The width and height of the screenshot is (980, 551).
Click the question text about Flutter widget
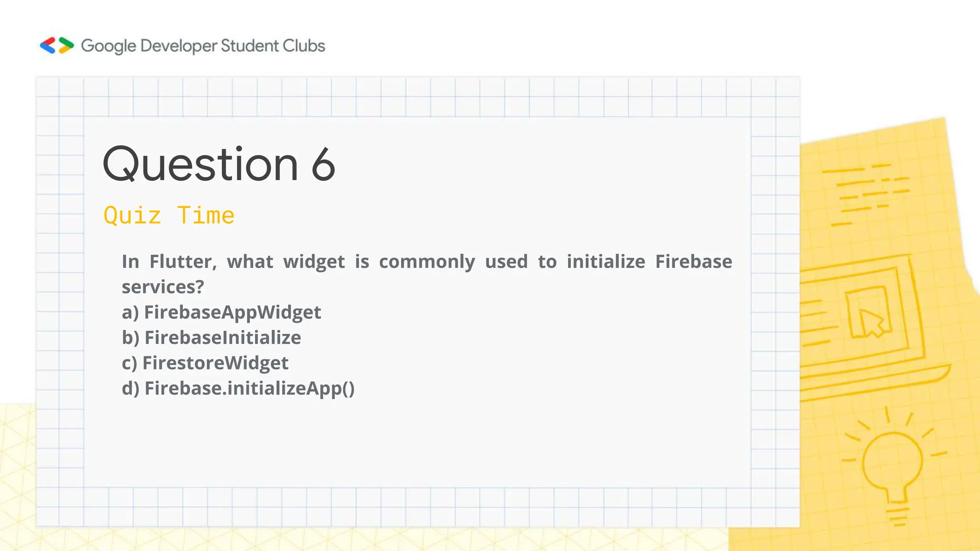(x=427, y=274)
